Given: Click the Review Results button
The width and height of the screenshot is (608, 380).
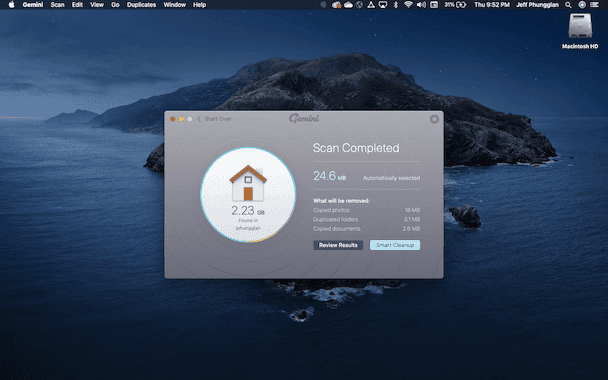Looking at the screenshot, I should (x=338, y=245).
